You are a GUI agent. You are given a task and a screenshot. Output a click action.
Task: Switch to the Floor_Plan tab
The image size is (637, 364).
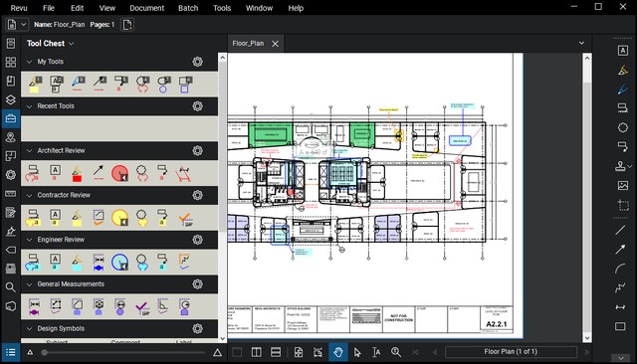(x=248, y=44)
